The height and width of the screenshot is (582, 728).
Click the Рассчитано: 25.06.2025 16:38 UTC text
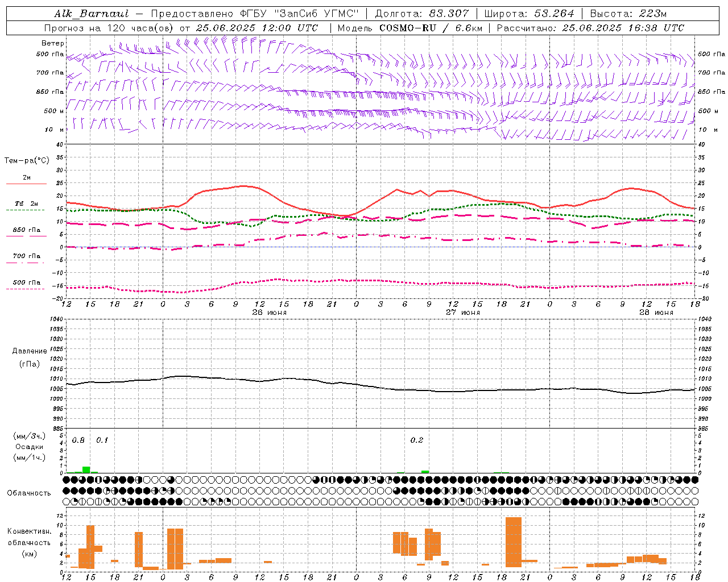[591, 28]
